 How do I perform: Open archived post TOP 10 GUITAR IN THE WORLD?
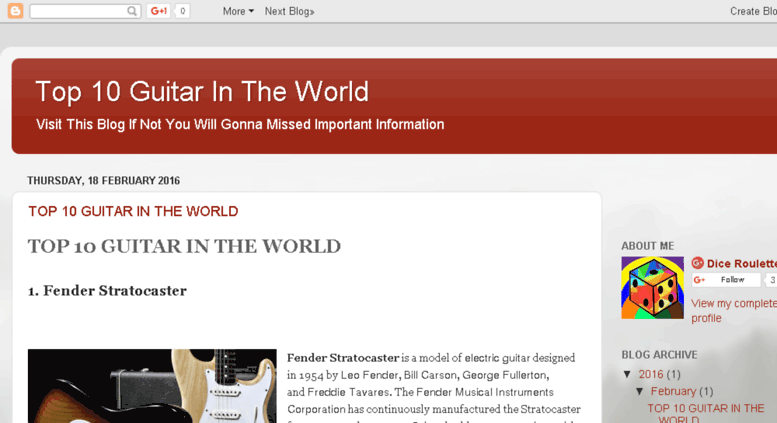coord(706,414)
